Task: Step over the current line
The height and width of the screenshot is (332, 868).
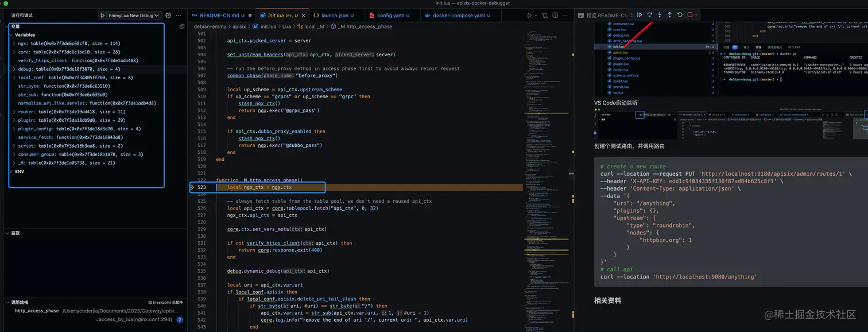Action: tap(650, 15)
